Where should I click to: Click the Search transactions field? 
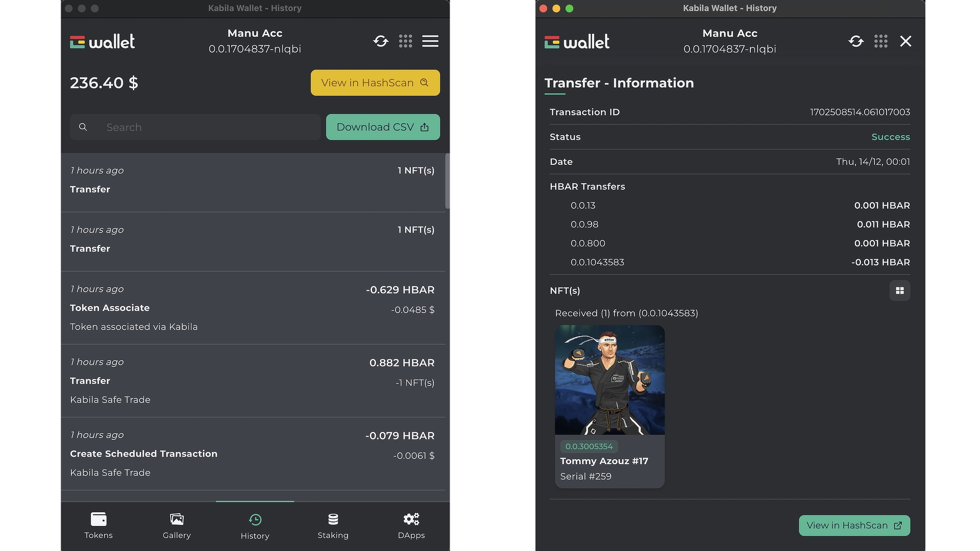pyautogui.click(x=195, y=127)
